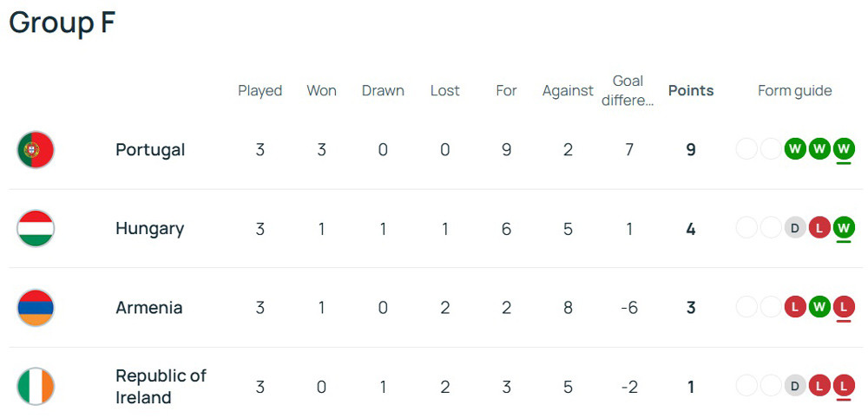
Task: Click the truncated Goal difference header
Action: (628, 90)
